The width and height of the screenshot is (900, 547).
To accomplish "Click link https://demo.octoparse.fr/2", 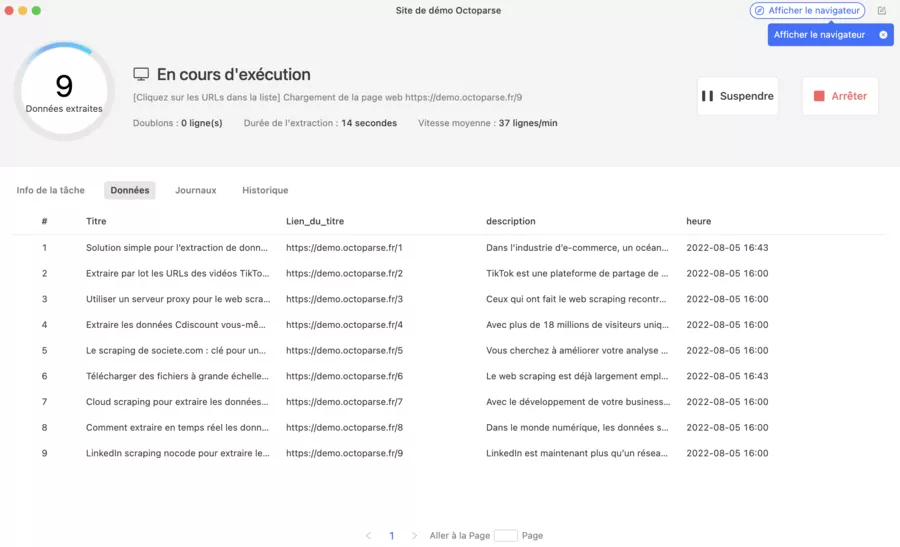I will point(344,273).
